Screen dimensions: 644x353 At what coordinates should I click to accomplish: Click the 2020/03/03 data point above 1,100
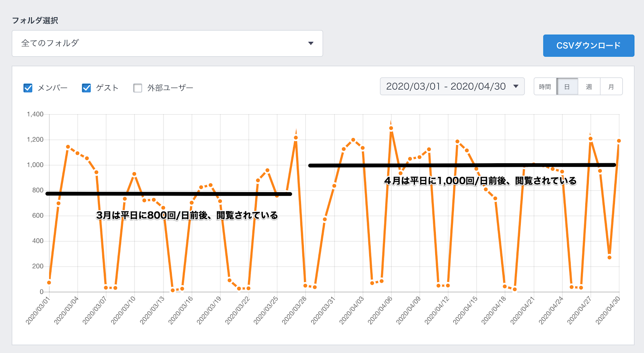tap(68, 147)
